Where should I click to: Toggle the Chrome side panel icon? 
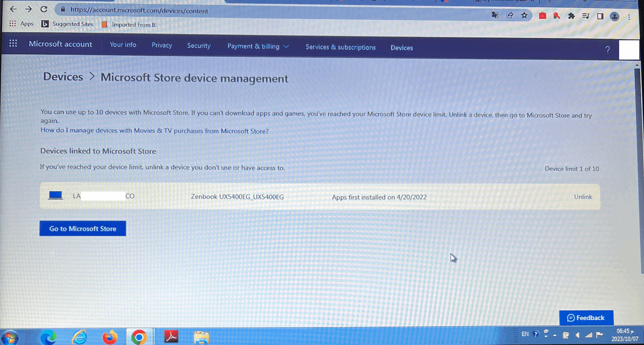click(600, 16)
